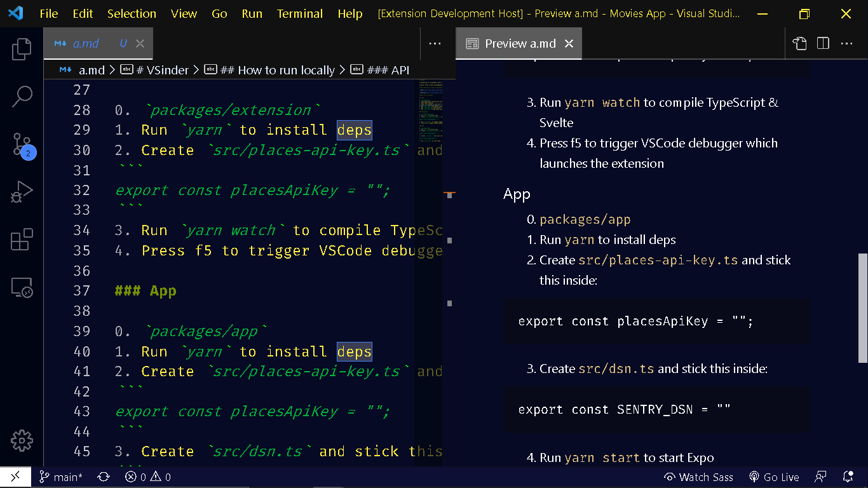Click SENTRY_DSN code block in preview

point(656,409)
